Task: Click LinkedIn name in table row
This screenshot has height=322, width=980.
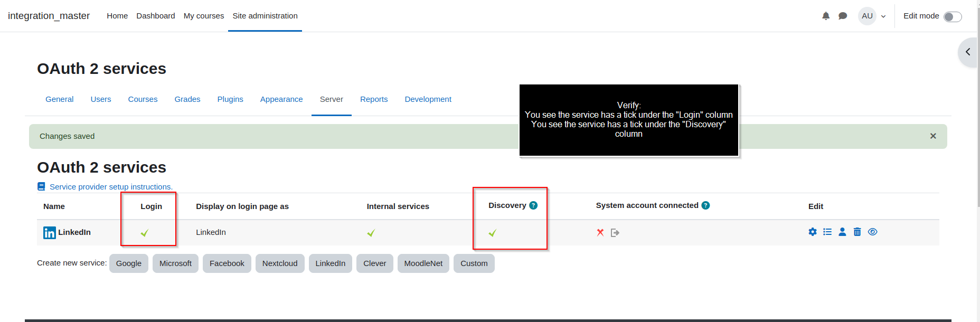Action: click(x=74, y=232)
